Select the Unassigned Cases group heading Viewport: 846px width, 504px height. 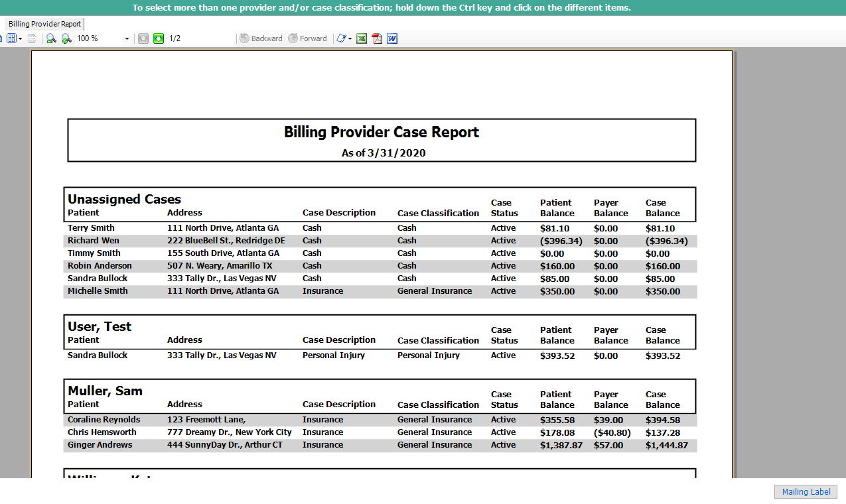(x=124, y=199)
